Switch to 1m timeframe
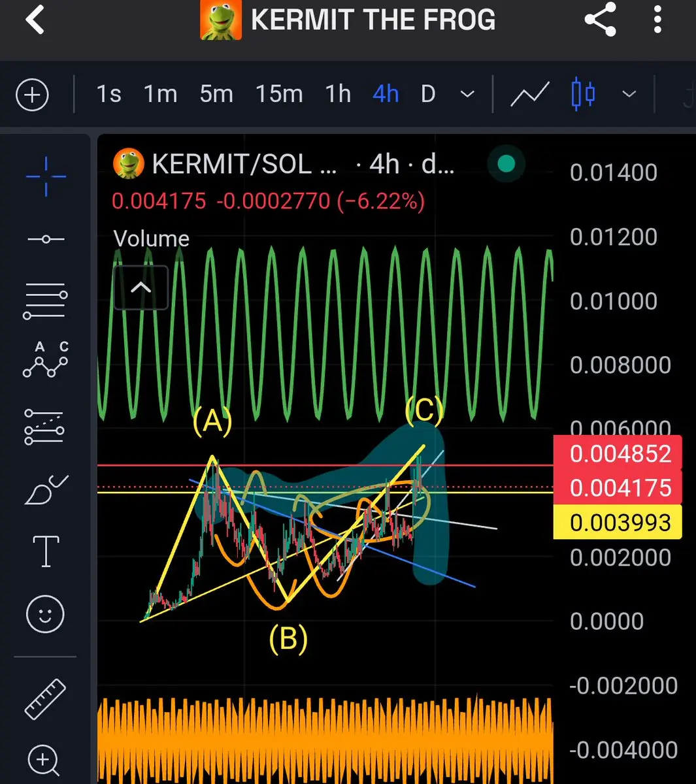696x784 pixels. [x=161, y=95]
